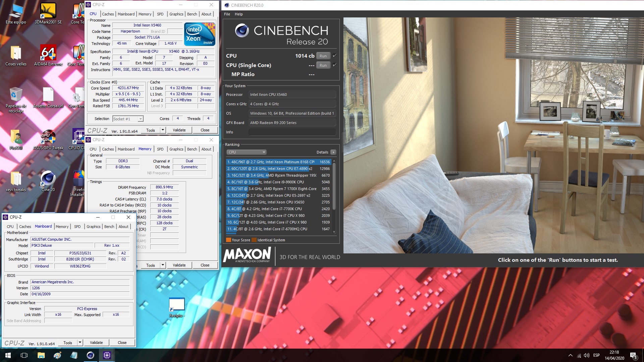Open SPD tab in Memory CPU-Z window

click(160, 149)
